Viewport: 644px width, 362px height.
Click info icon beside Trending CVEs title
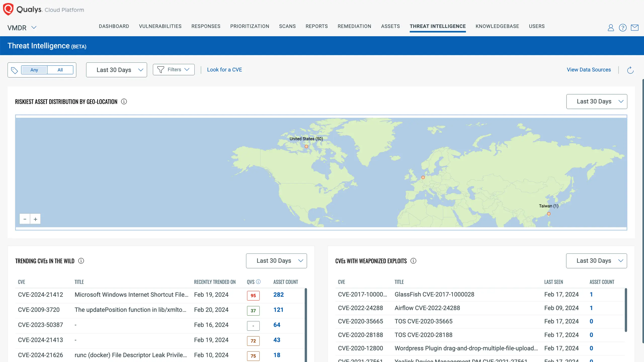pos(81,261)
